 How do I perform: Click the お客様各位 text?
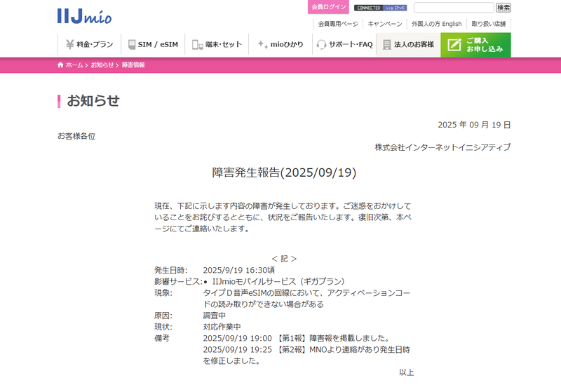coord(76,136)
